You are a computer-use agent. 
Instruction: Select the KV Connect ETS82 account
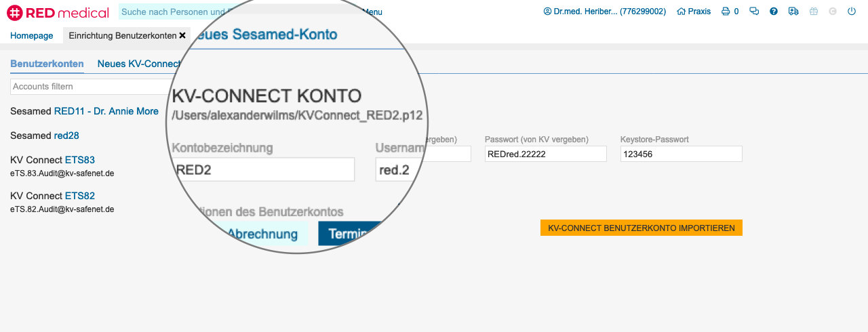(x=79, y=196)
